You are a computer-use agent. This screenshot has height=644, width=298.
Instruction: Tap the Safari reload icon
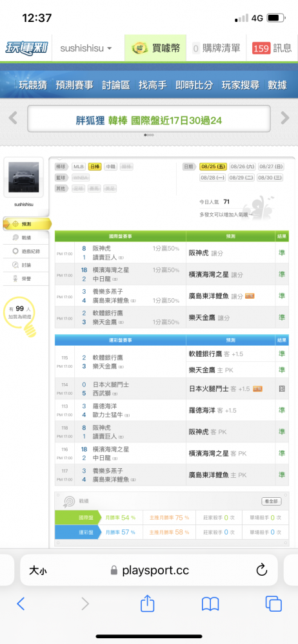point(262,570)
